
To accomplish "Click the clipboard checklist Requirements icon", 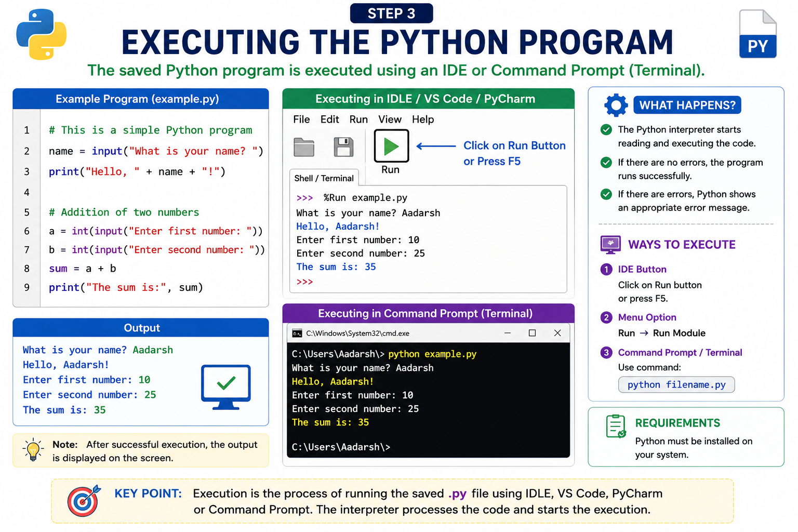I will [x=616, y=427].
